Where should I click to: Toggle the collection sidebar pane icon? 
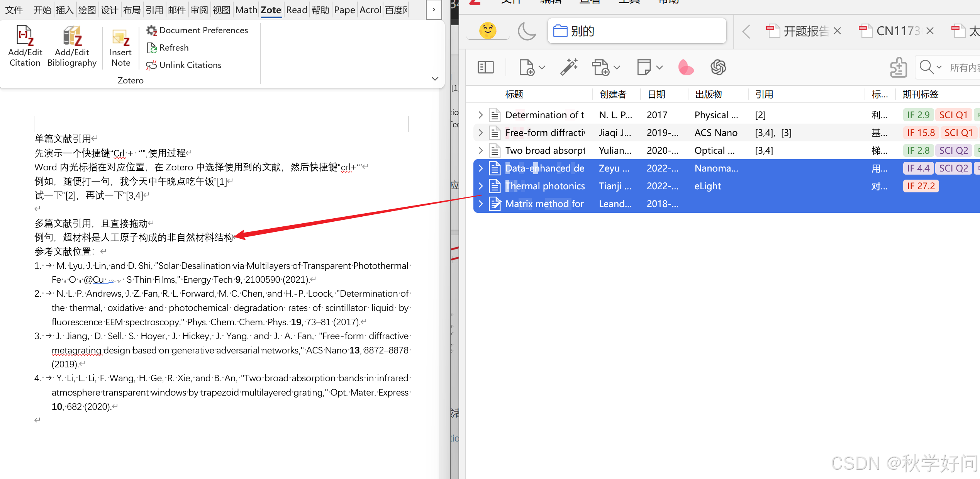pos(485,67)
